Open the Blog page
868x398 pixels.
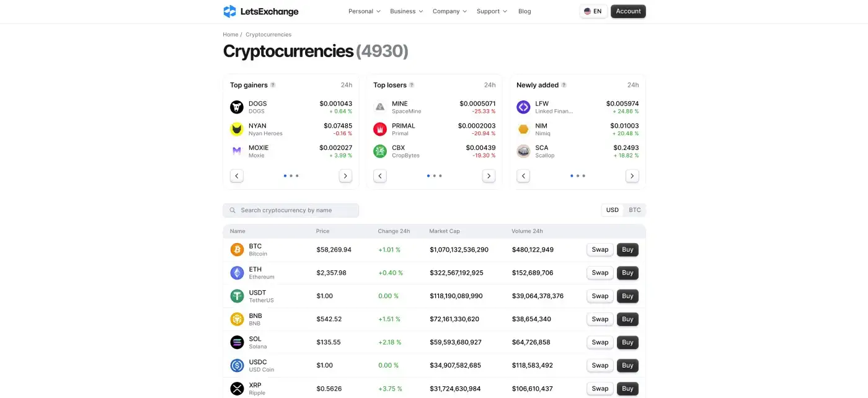[525, 11]
